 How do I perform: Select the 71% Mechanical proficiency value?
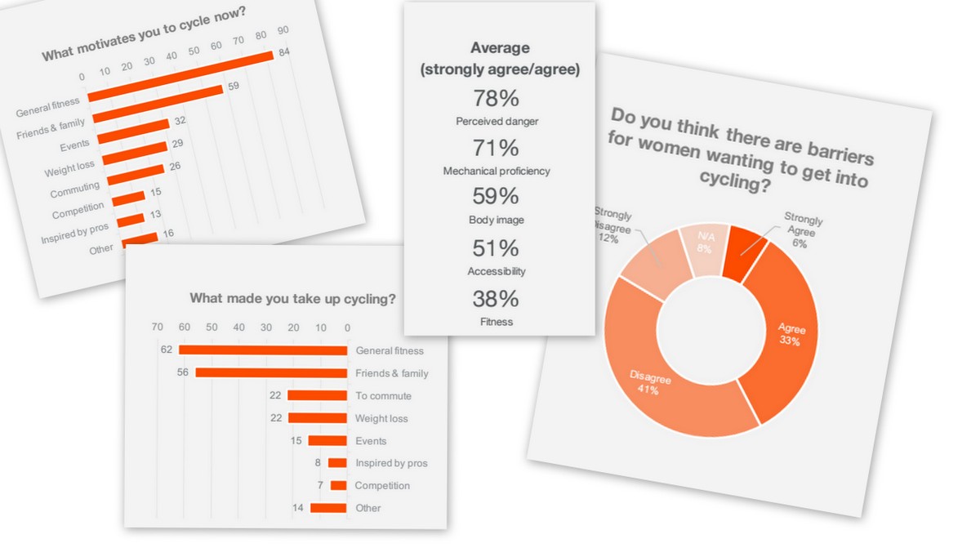497,149
